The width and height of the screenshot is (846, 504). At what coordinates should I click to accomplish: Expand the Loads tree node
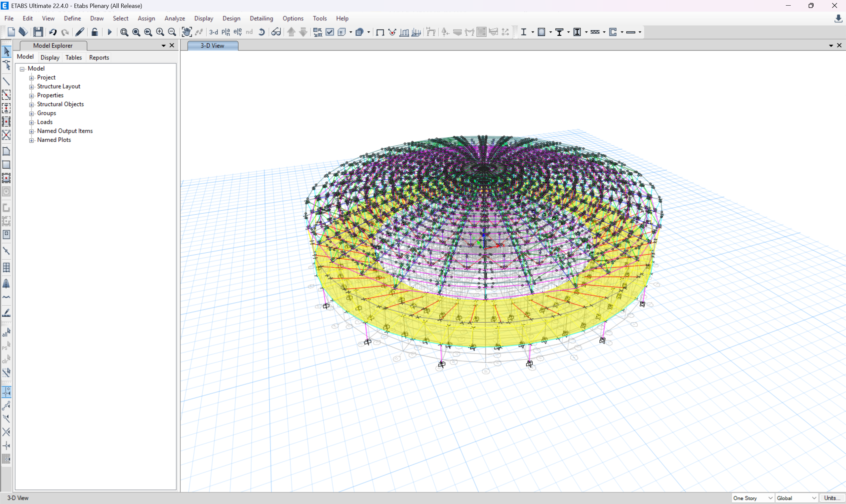click(x=31, y=122)
